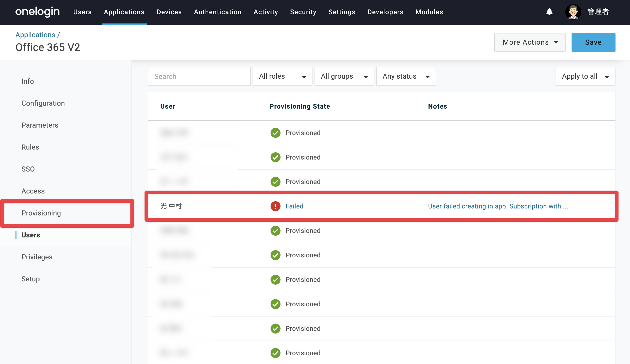Select Users in the left sidebar
Image resolution: width=630 pixels, height=364 pixels.
point(30,235)
